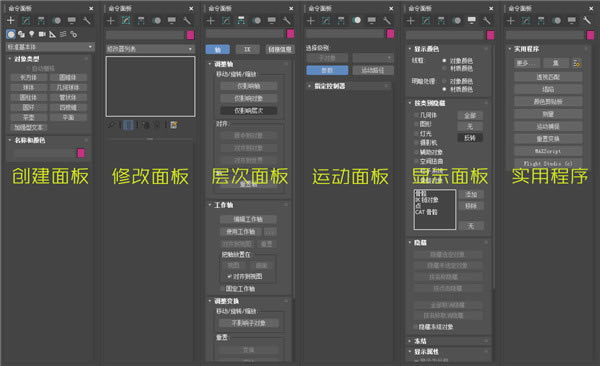Click the Hierarchy tab icon in the Utilities panel
The height and width of the screenshot is (366, 600).
[x=541, y=21]
